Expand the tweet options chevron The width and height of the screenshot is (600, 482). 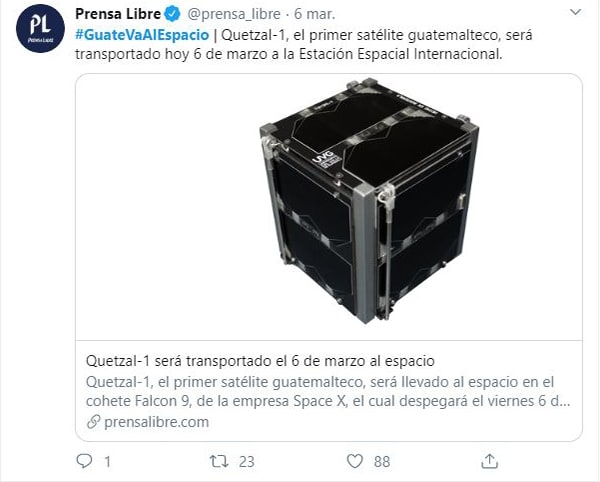pos(576,12)
